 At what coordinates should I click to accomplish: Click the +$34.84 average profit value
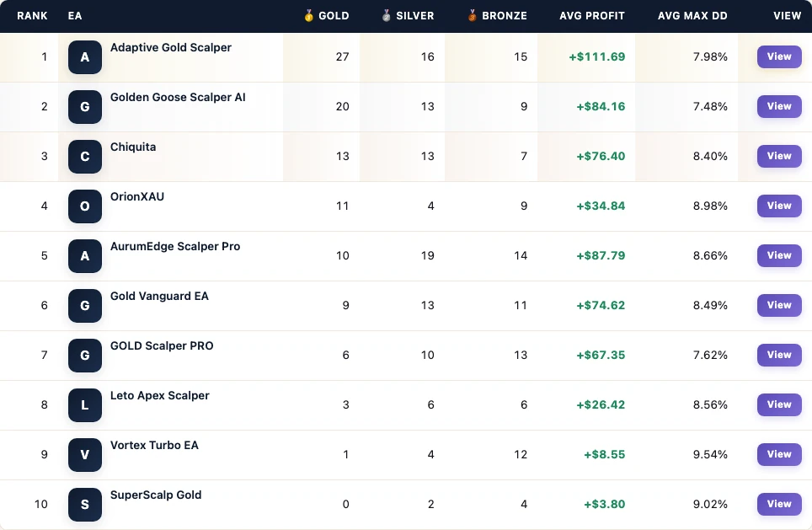point(601,206)
